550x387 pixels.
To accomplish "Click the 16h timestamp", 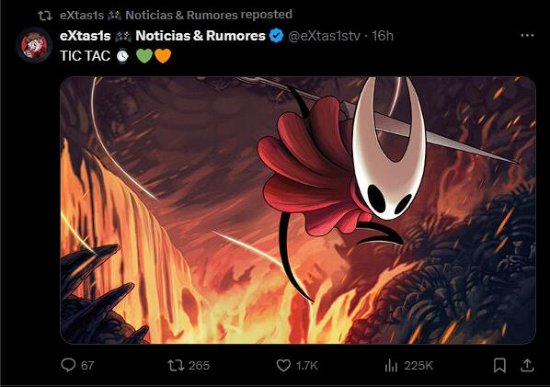I will tap(382, 36).
